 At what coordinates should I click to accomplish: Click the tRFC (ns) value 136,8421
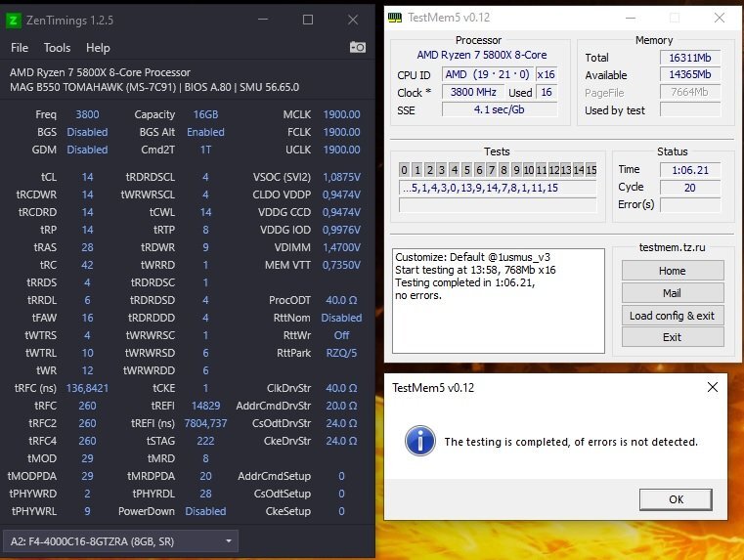point(87,388)
